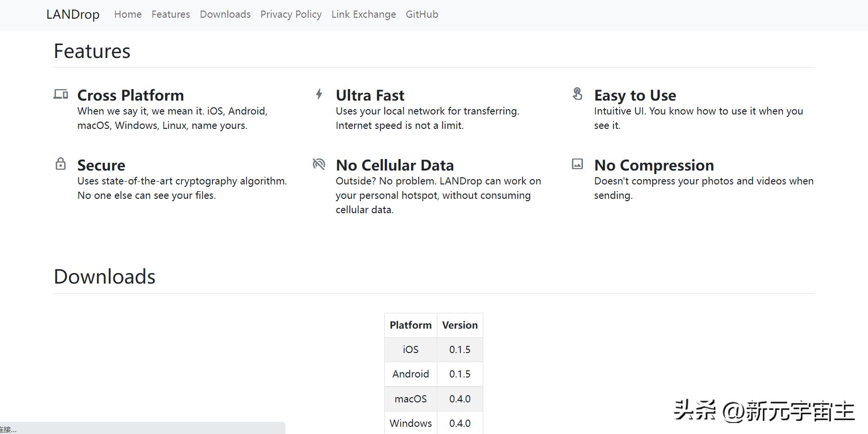868x434 pixels.
Task: Click the Downloads section heading
Action: coord(105,277)
